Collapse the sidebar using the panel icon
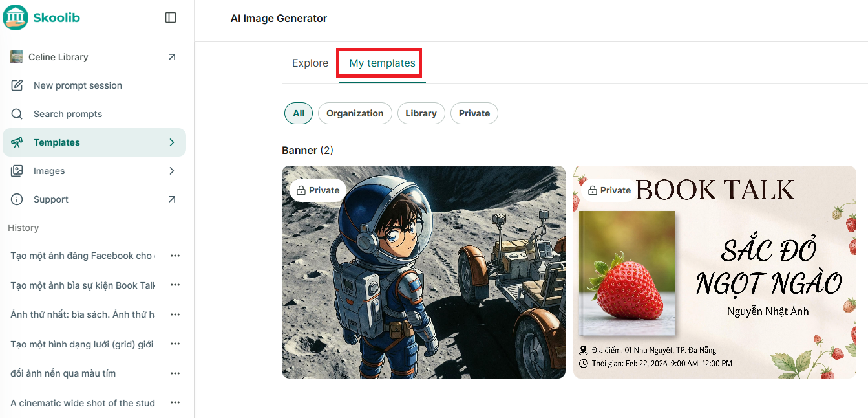 [171, 17]
